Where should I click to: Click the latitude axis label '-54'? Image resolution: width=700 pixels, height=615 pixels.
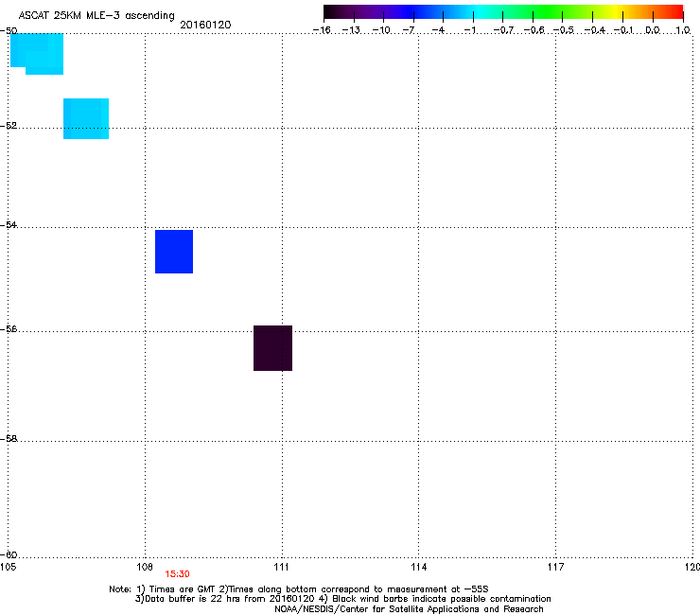9,224
